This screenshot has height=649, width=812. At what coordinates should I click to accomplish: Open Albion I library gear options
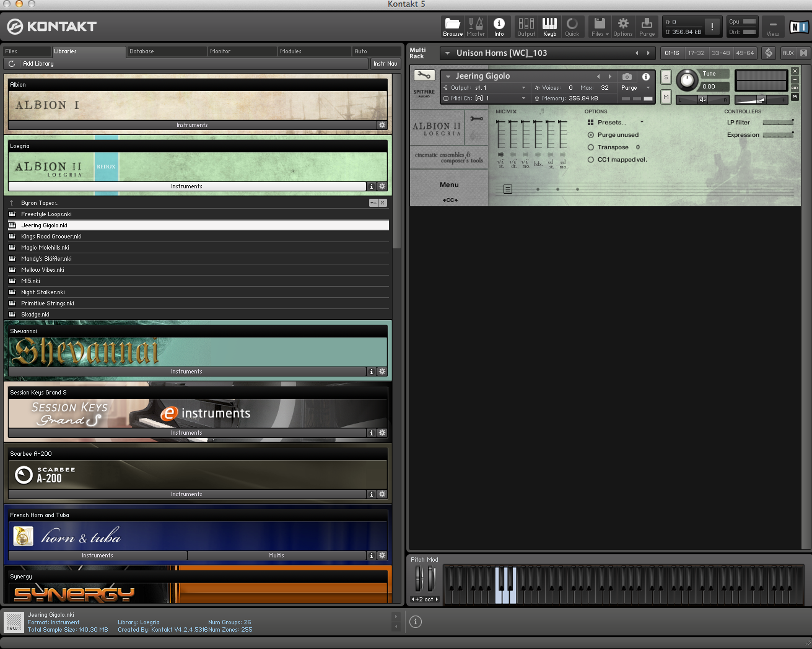(x=382, y=125)
